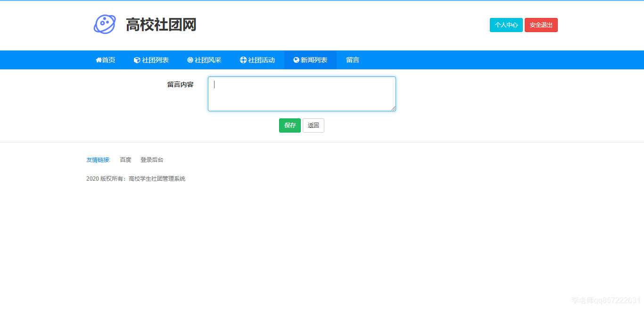This screenshot has height=309, width=644.
Task: Select the 留言 navigation item
Action: point(353,60)
